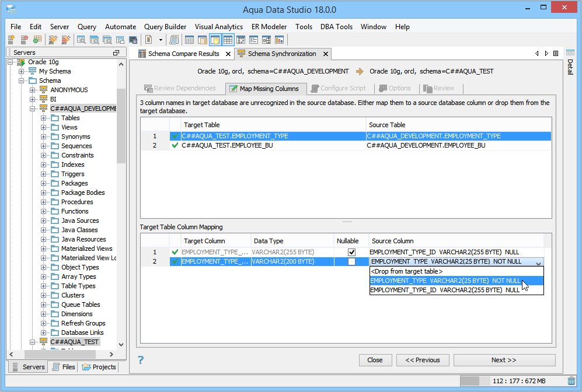
Task: Close the Schema Synchronization tab
Action: (326, 54)
